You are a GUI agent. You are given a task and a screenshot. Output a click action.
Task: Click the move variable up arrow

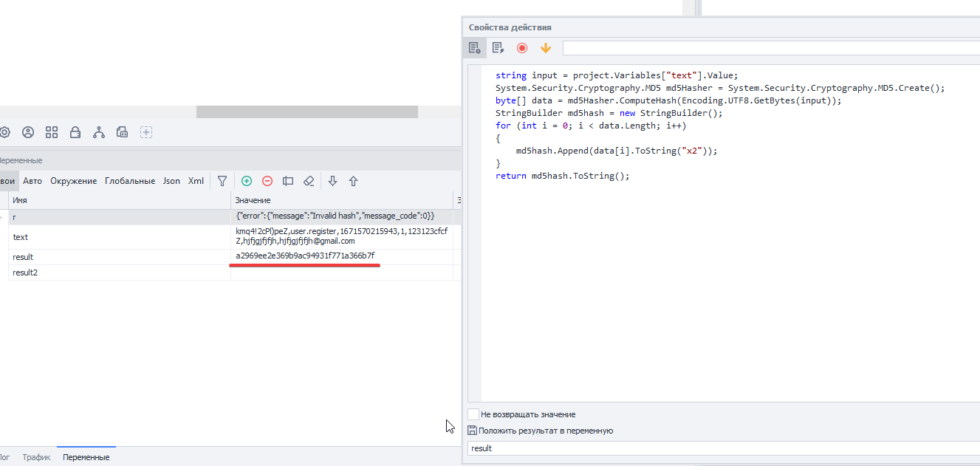click(x=354, y=181)
